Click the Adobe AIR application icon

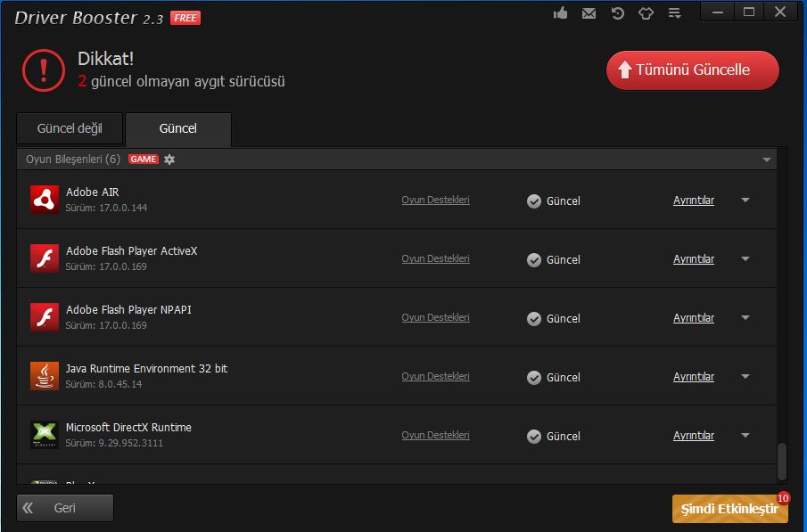[45, 200]
